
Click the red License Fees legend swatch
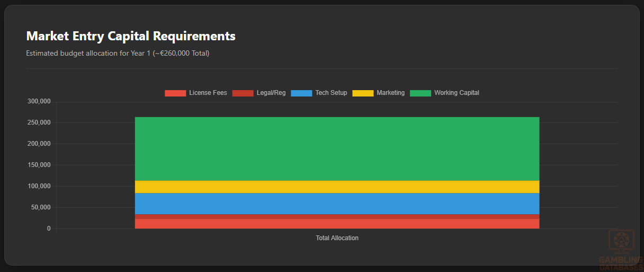175,93
